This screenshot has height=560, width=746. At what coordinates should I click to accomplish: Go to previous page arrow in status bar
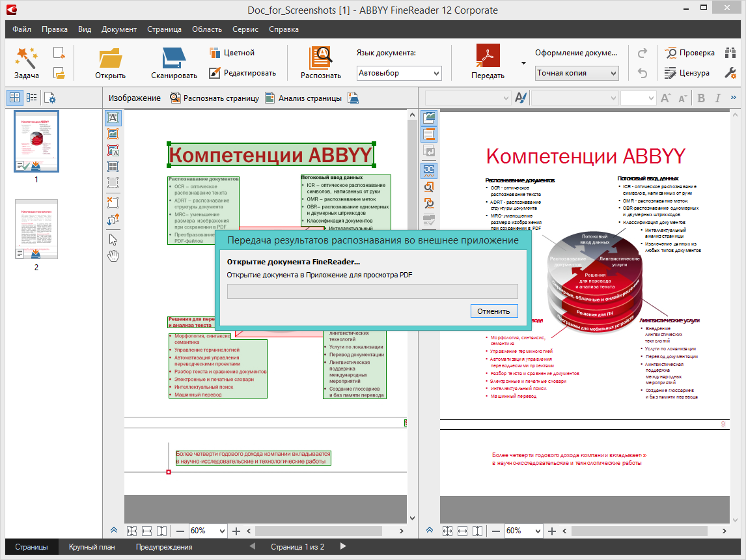253,546
